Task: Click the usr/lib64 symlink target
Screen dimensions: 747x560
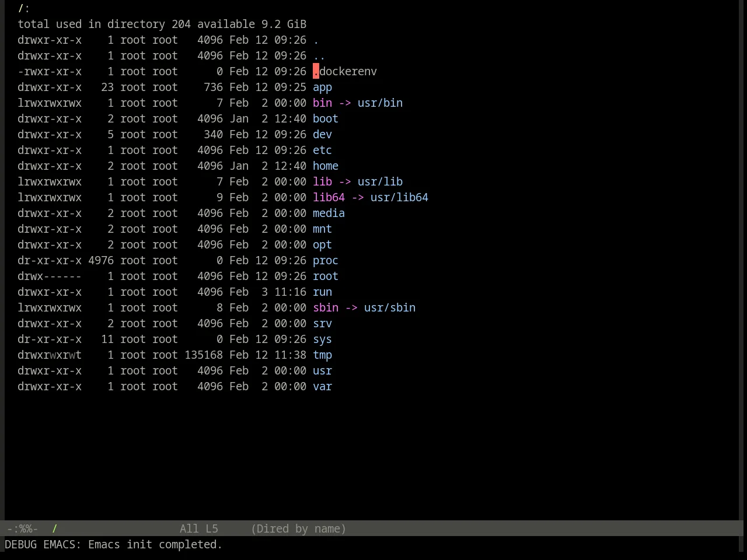Action: 399,198
